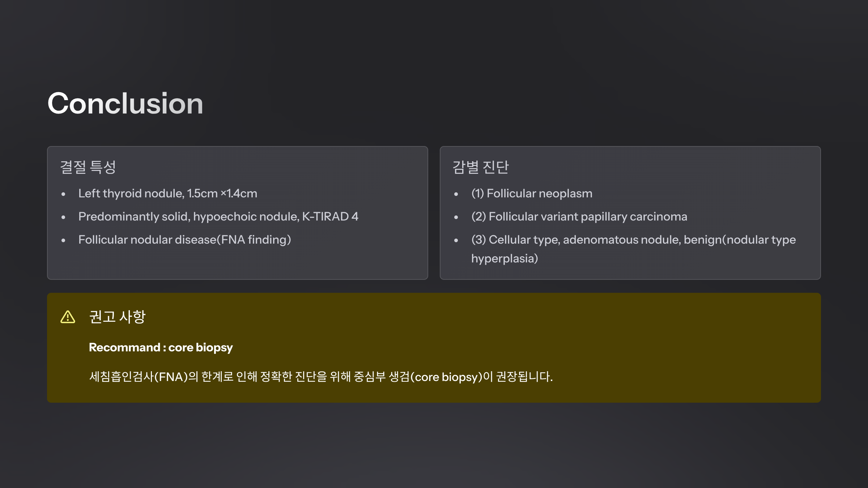Select the Korean core biopsy recommendation sentence

coord(321,377)
